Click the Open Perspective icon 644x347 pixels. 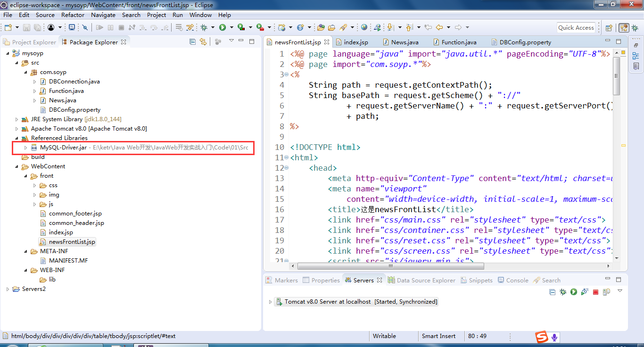609,28
